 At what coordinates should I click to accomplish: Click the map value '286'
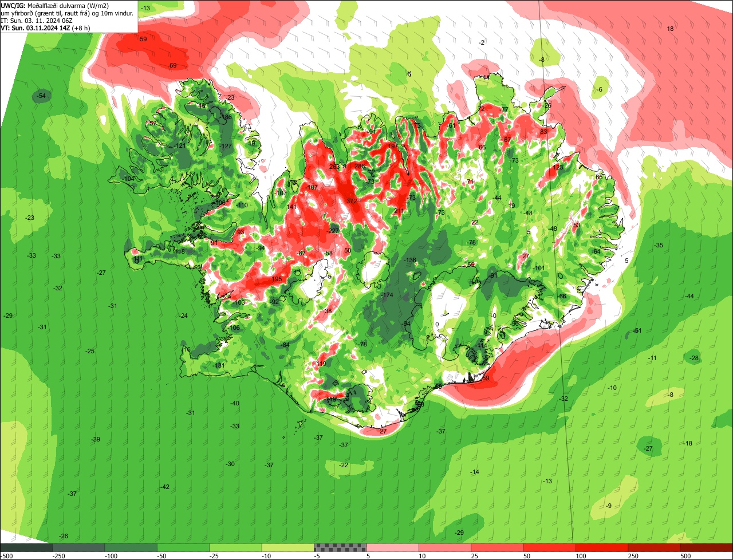(360, 166)
